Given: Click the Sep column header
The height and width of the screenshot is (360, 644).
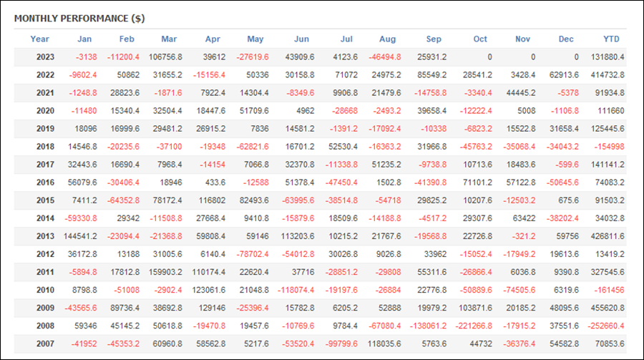Looking at the screenshot, I should (434, 39).
